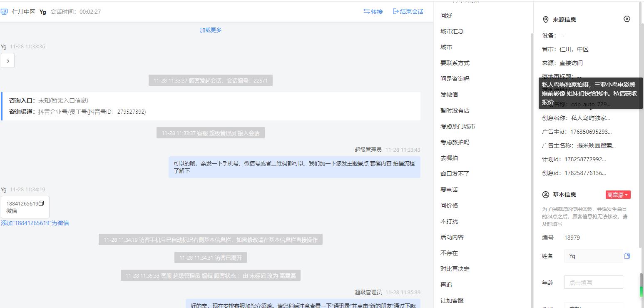
Task: Click the 创意id value 178258776136...
Action: 585,173
